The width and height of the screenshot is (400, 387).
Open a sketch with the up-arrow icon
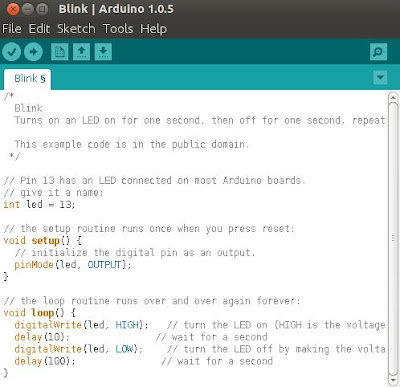[81, 52]
